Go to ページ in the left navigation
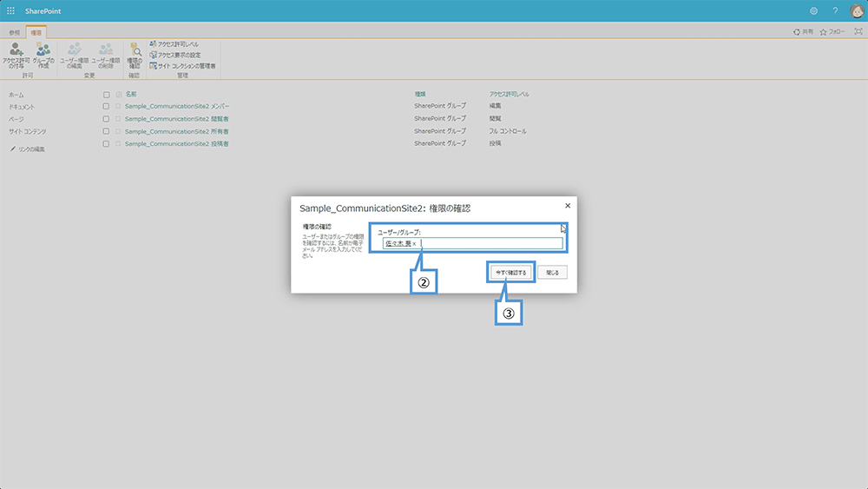The height and width of the screenshot is (489, 868). tap(16, 119)
